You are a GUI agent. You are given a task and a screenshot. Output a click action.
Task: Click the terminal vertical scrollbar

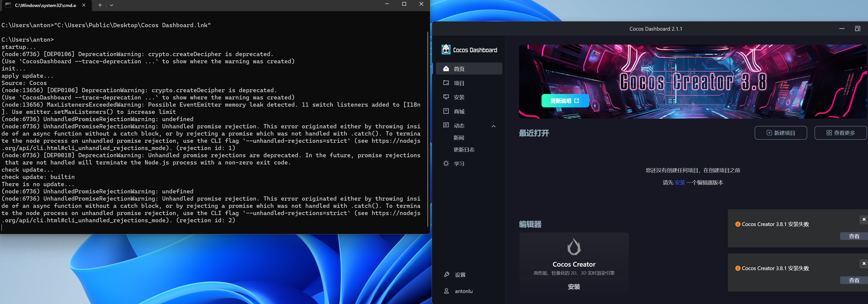tap(428, 128)
